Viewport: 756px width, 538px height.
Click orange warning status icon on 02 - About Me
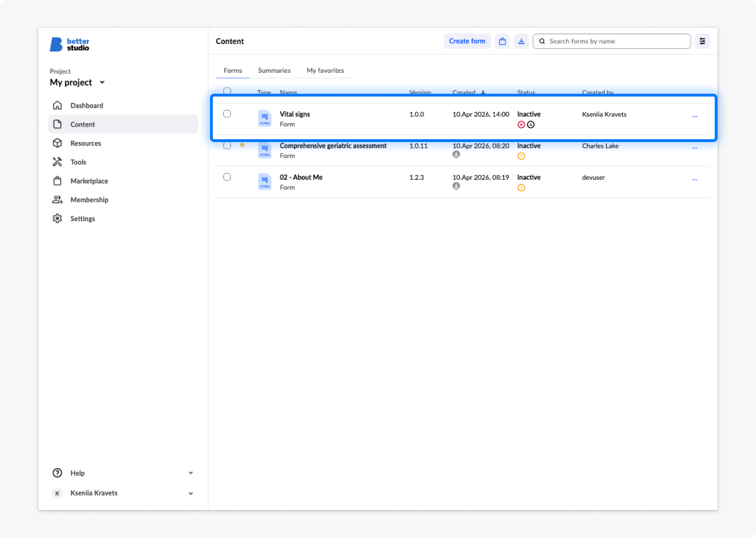tap(521, 188)
